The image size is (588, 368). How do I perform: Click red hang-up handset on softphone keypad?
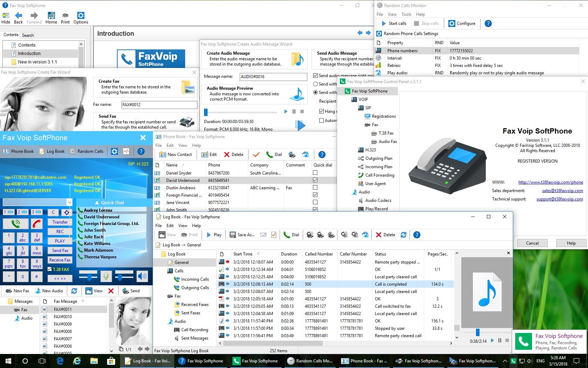pyautogui.click(x=37, y=223)
